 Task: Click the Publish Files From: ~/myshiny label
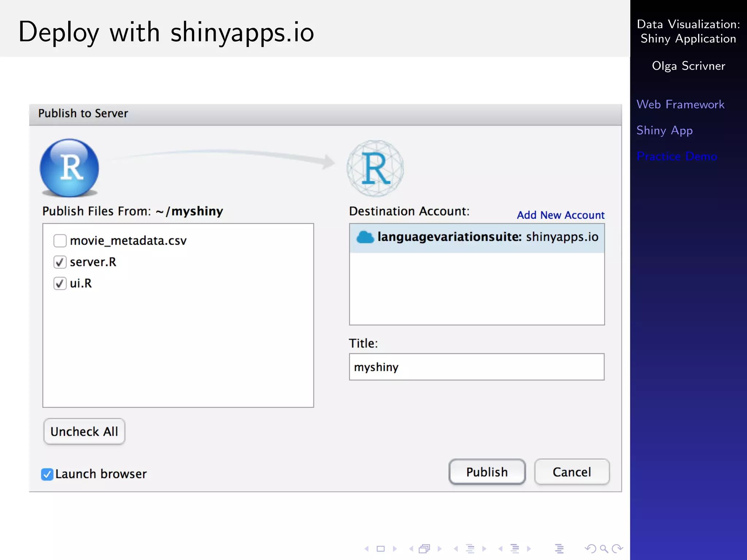(133, 211)
